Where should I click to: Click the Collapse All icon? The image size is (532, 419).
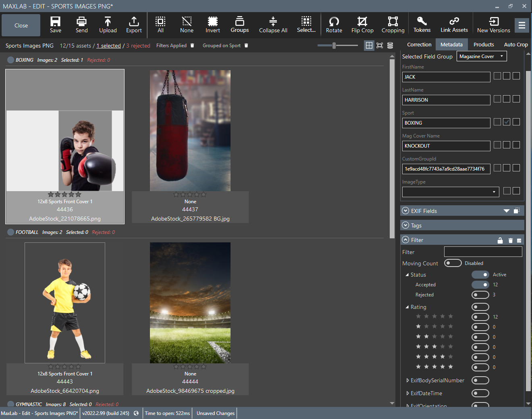tap(273, 25)
